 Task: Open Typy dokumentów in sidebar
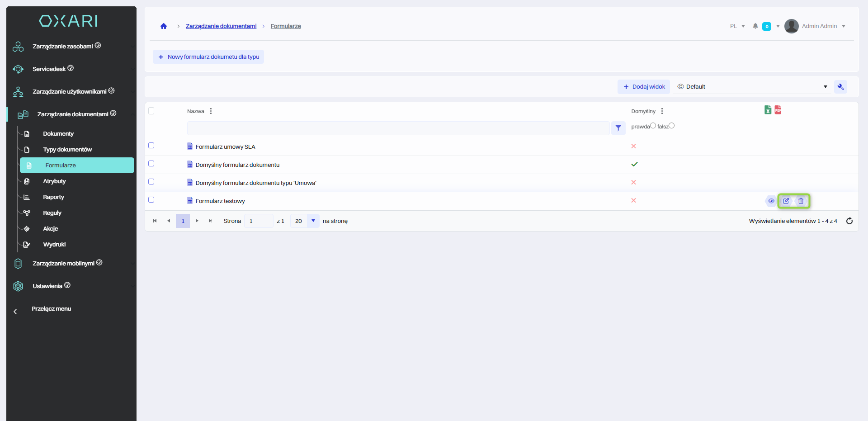pos(67,150)
